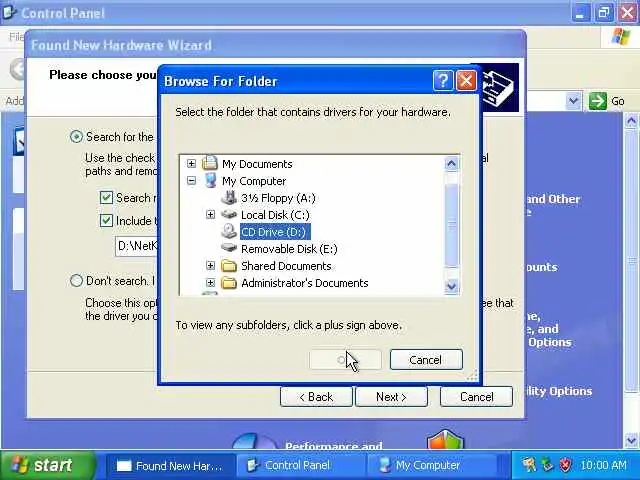Screen dimensions: 640x480
Task: Click Control Panel scrollbar down arrow
Action: (x=631, y=440)
